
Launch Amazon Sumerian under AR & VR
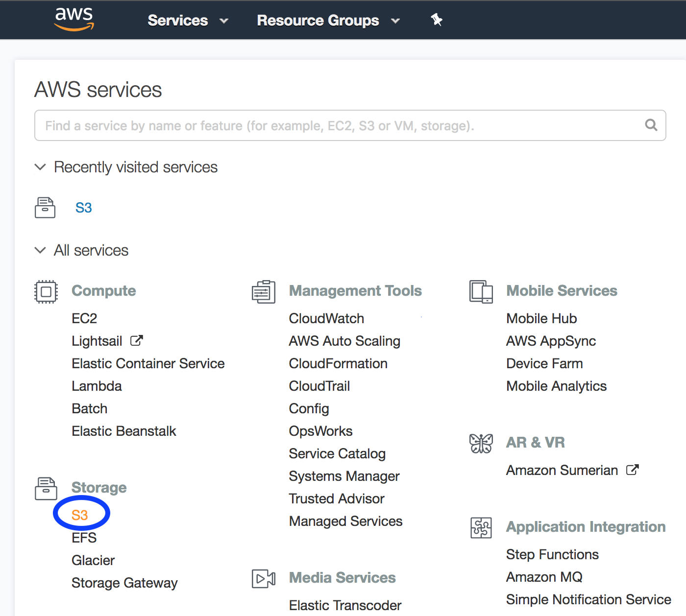(562, 470)
